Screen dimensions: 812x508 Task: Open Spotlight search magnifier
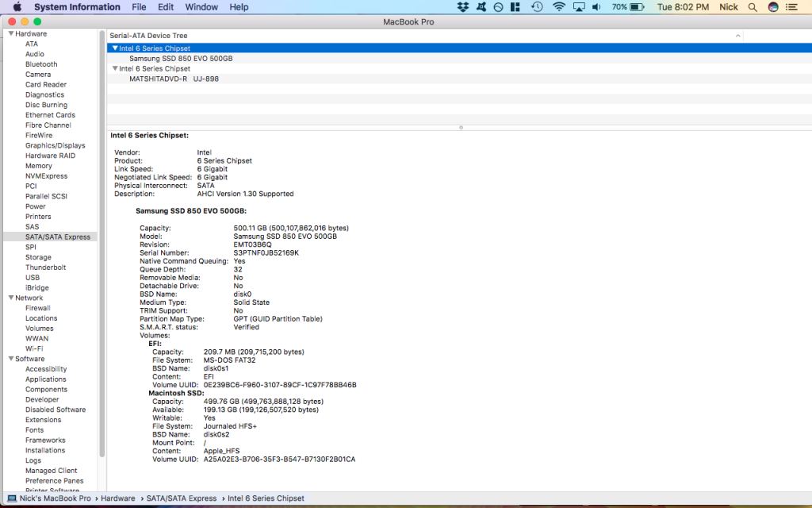pos(753,6)
